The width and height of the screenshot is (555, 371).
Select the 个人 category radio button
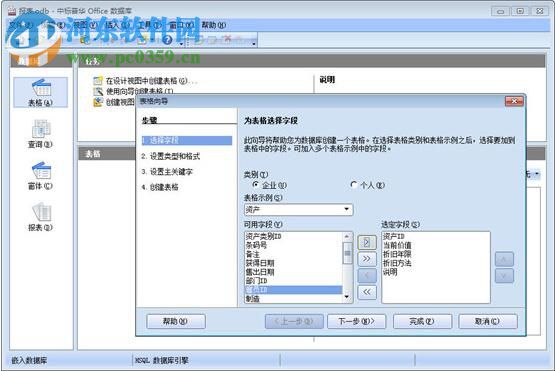point(353,184)
